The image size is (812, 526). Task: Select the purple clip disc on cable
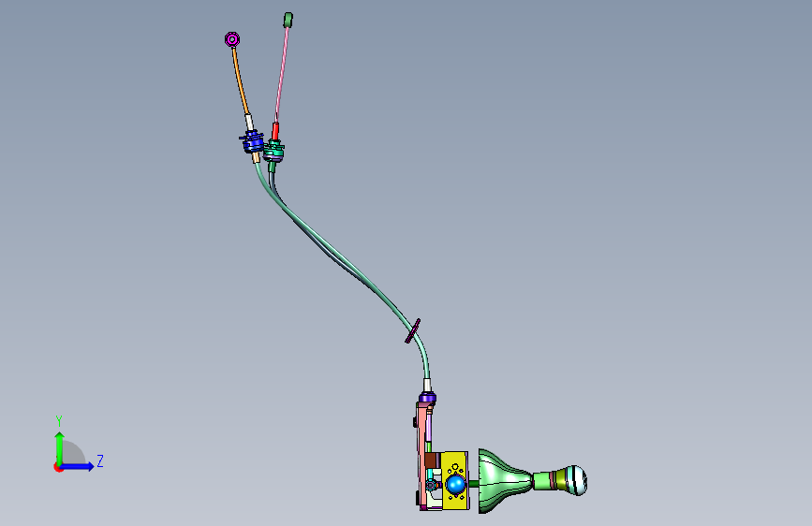tap(413, 330)
